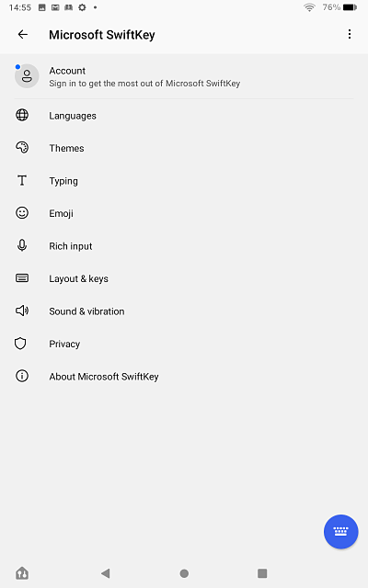Open Themes settings
368x588 pixels.
click(x=184, y=148)
